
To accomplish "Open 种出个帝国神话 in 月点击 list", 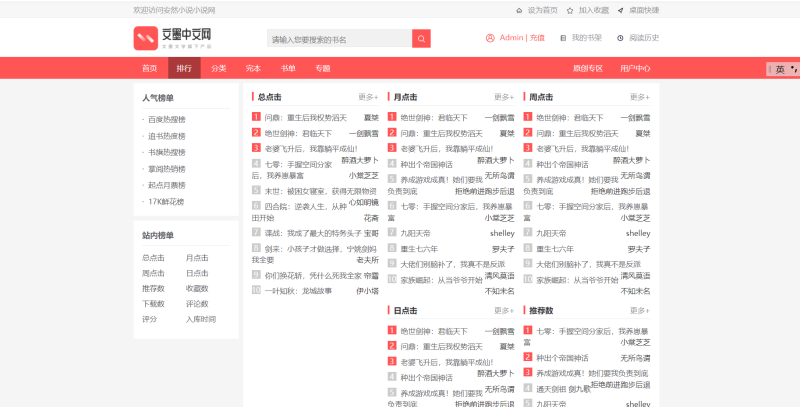I will (427, 165).
